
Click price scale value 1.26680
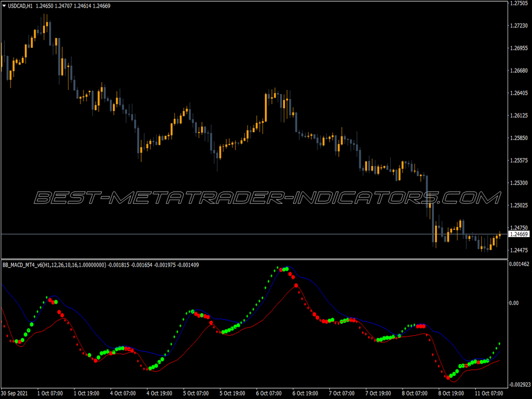coord(519,70)
